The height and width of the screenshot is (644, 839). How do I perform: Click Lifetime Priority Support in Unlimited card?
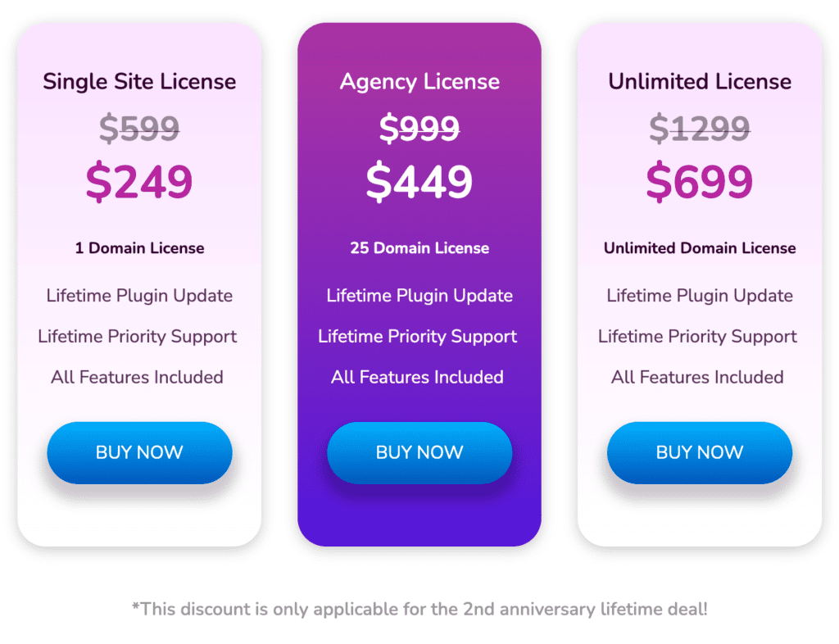pyautogui.click(x=697, y=337)
